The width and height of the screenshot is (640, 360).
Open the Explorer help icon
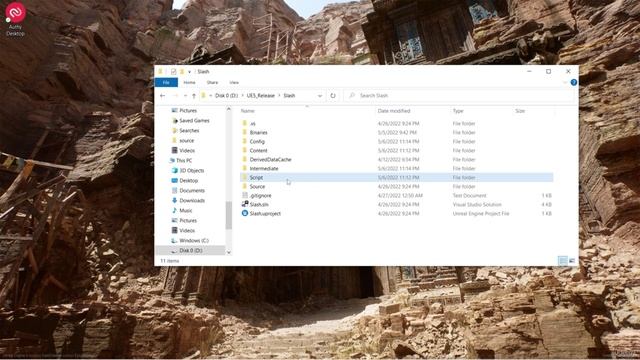573,82
